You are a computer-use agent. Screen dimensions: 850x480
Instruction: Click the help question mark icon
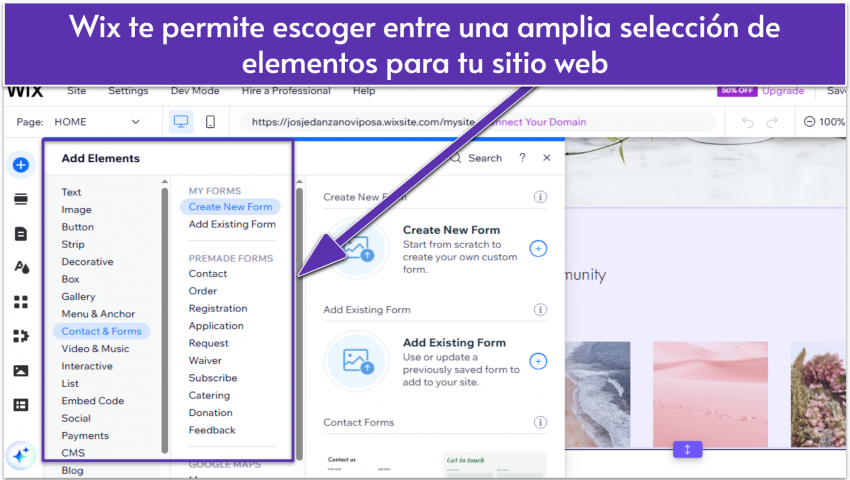[522, 157]
